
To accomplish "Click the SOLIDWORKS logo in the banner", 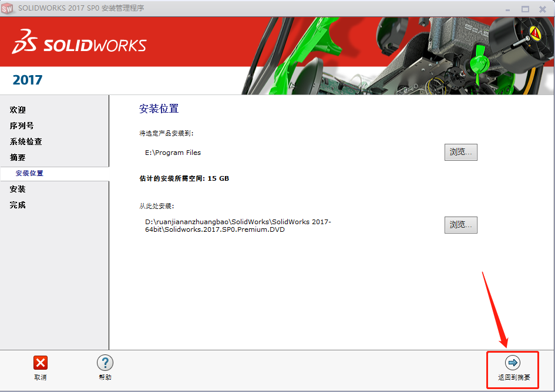I will tap(79, 42).
